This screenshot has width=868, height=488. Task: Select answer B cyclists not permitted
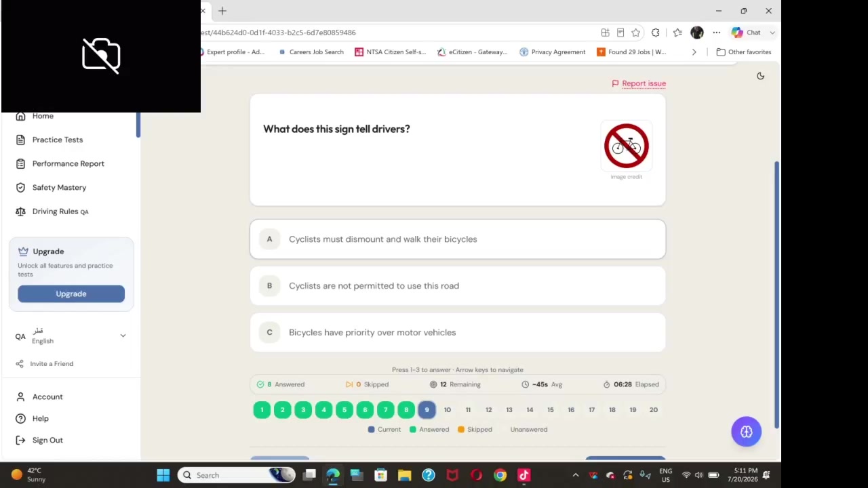tap(458, 285)
